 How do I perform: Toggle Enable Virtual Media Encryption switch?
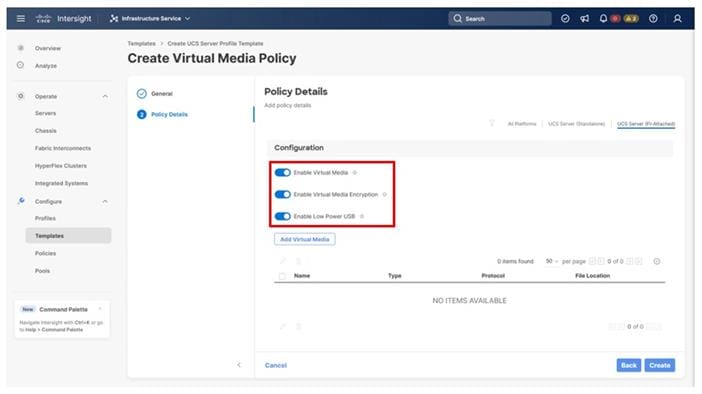283,194
